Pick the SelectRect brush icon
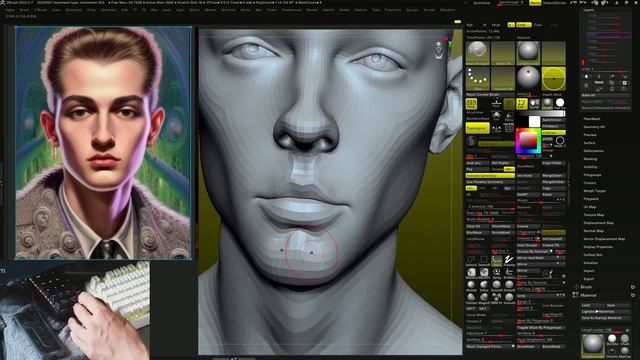The image size is (640, 360). pos(484,260)
